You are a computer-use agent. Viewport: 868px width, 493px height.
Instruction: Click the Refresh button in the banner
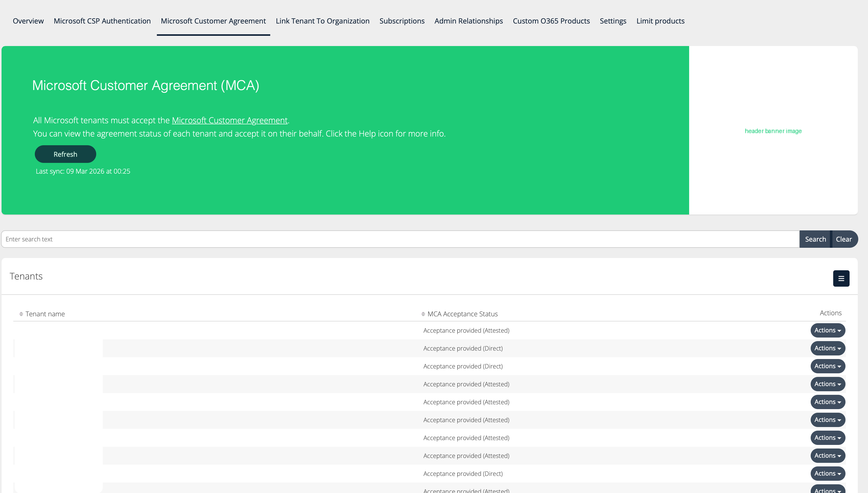[66, 154]
